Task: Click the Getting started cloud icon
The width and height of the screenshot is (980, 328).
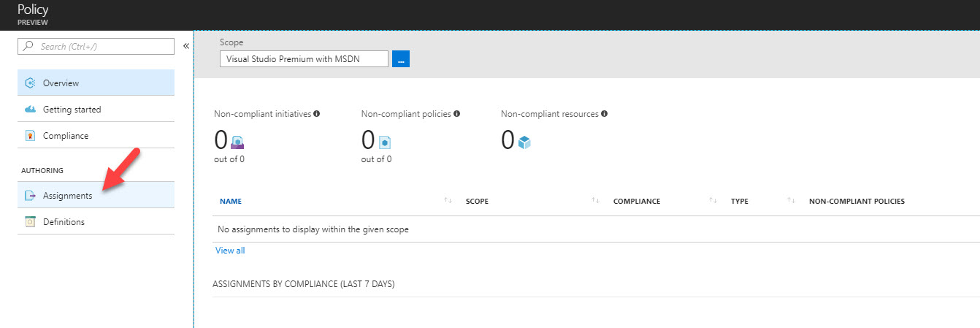Action: pos(30,110)
